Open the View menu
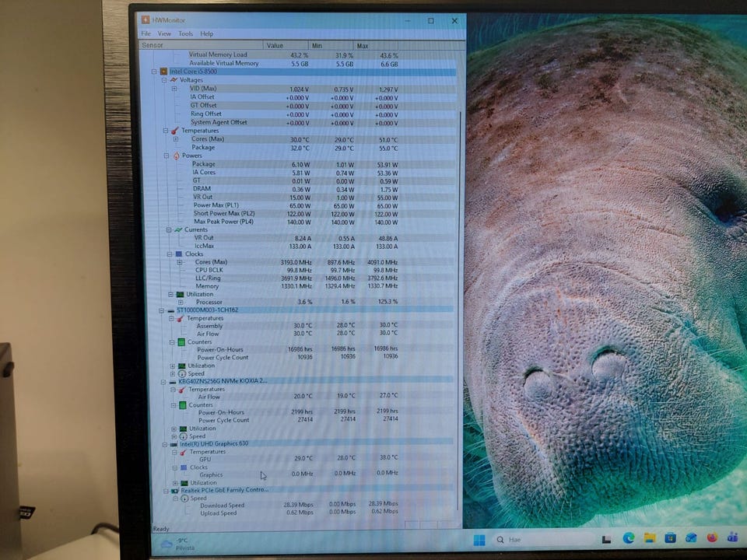747x560 pixels. [x=164, y=33]
